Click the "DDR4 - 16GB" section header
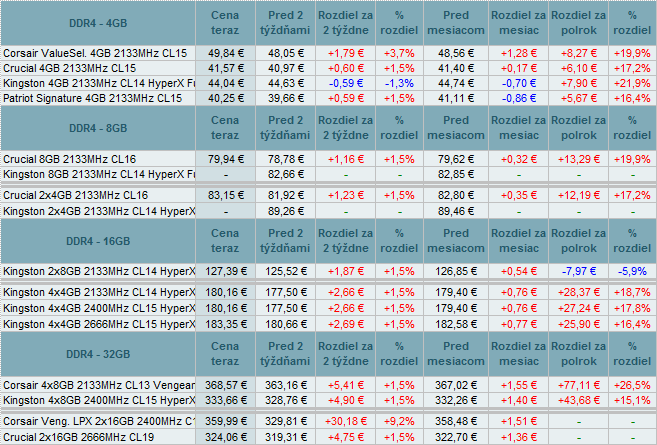 coord(98,241)
